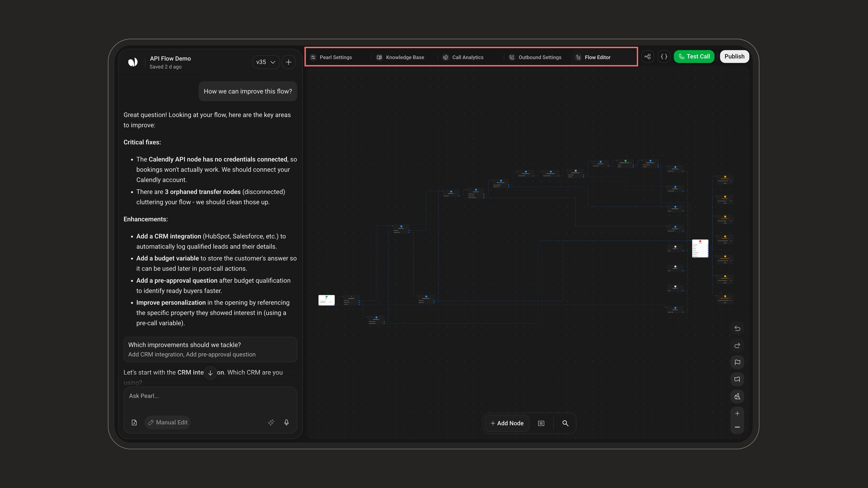Image resolution: width=868 pixels, height=488 pixels.
Task: Select the white end node with red dot
Action: [x=700, y=249]
